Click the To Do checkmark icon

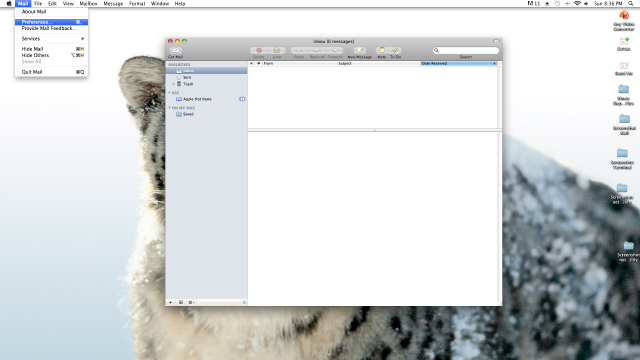click(395, 50)
